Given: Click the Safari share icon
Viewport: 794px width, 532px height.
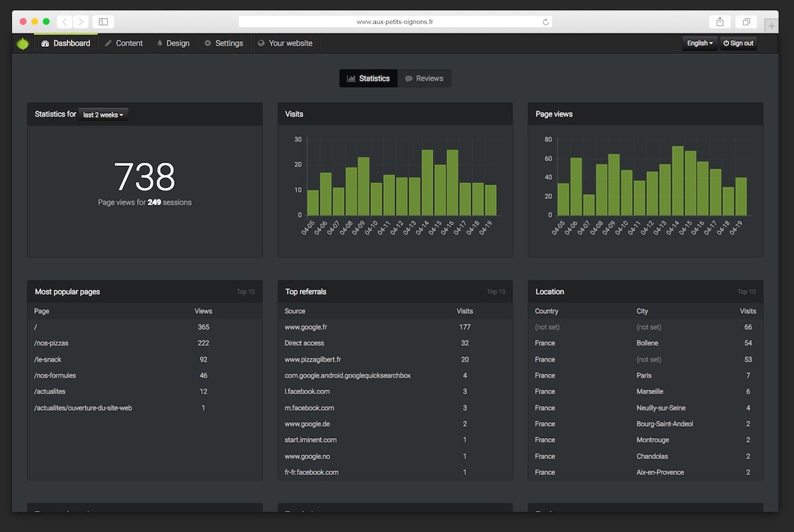Looking at the screenshot, I should [720, 22].
